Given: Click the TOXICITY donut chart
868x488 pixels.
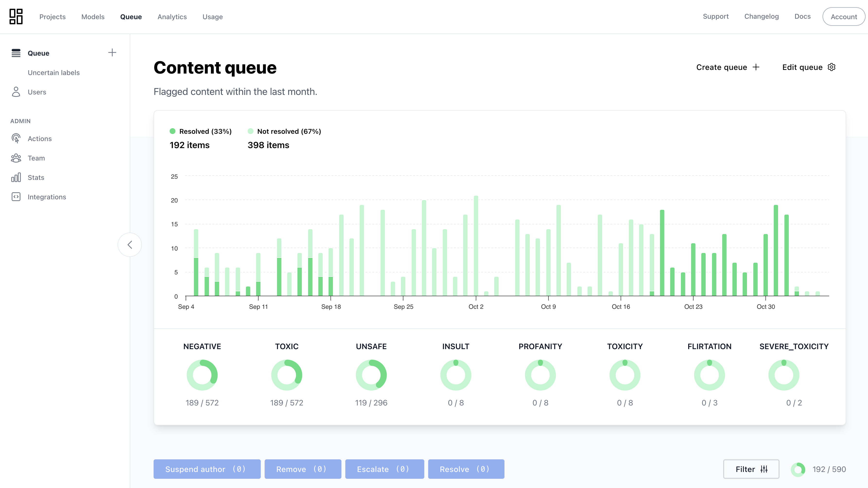Looking at the screenshot, I should pos(625,375).
